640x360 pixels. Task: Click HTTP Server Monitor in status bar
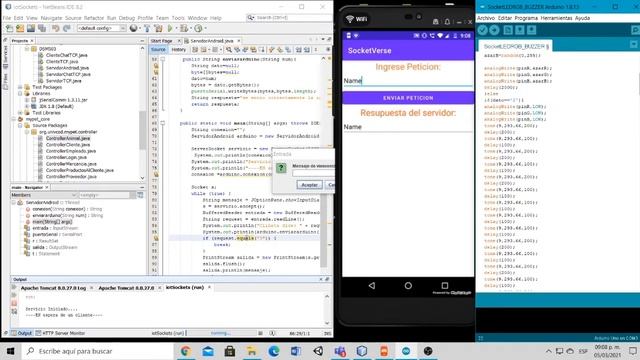[60, 333]
